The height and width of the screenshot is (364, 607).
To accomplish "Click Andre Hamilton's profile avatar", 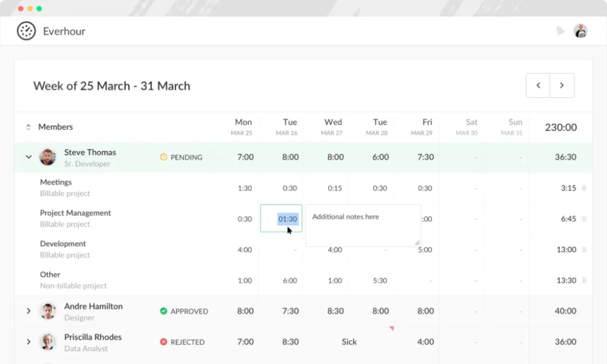I will click(x=48, y=311).
